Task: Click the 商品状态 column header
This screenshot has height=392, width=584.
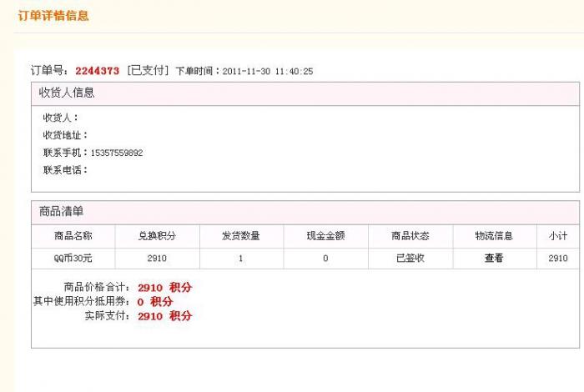Action: coord(410,236)
